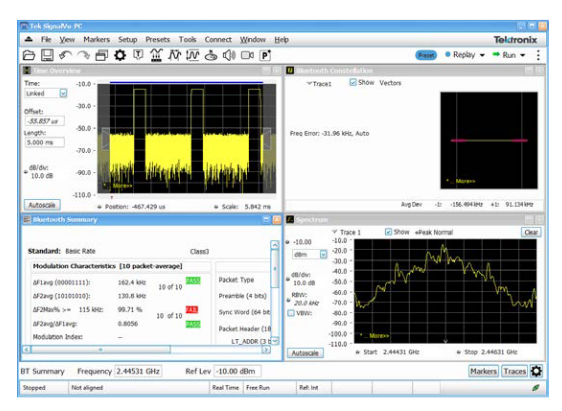Open the Presets menu
The height and width of the screenshot is (411, 562).
click(x=157, y=39)
